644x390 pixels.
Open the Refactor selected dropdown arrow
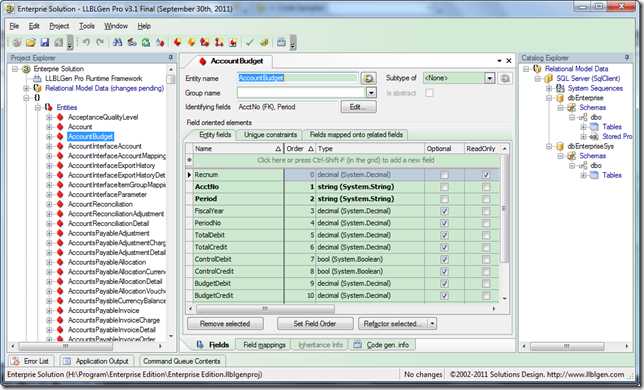[x=432, y=324]
